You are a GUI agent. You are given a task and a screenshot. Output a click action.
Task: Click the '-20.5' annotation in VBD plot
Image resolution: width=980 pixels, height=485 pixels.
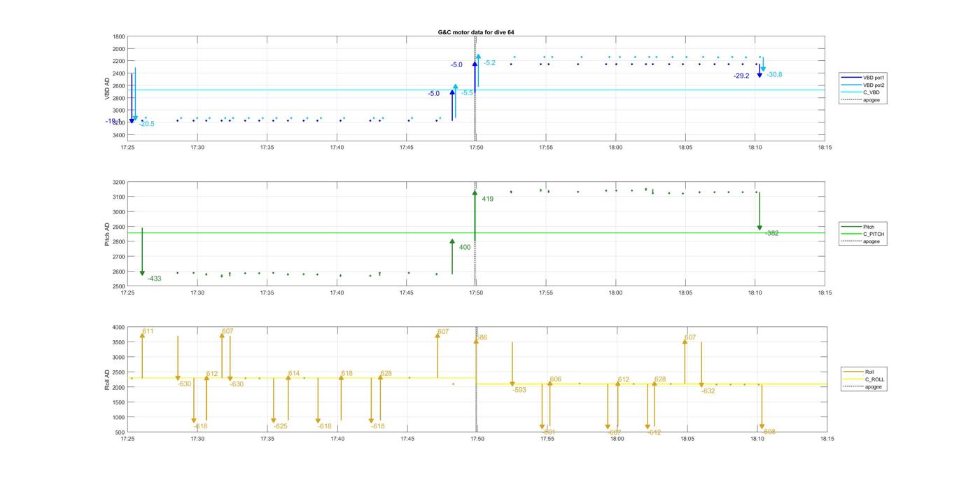pos(146,124)
